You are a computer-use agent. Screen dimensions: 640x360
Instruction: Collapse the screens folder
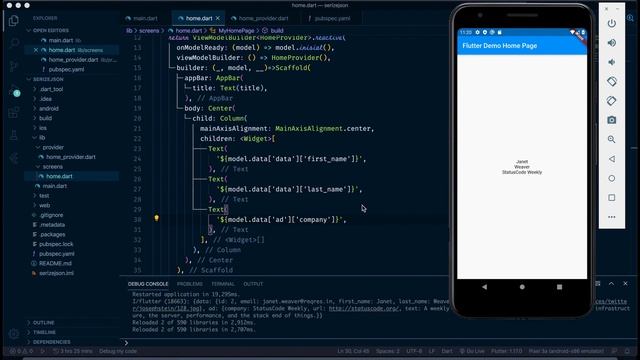(53, 167)
